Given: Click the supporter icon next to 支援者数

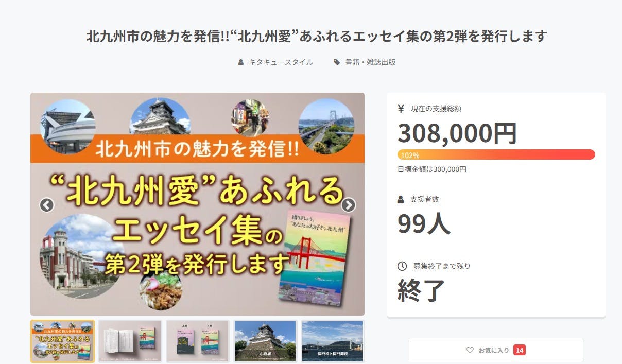Looking at the screenshot, I should [x=401, y=199].
